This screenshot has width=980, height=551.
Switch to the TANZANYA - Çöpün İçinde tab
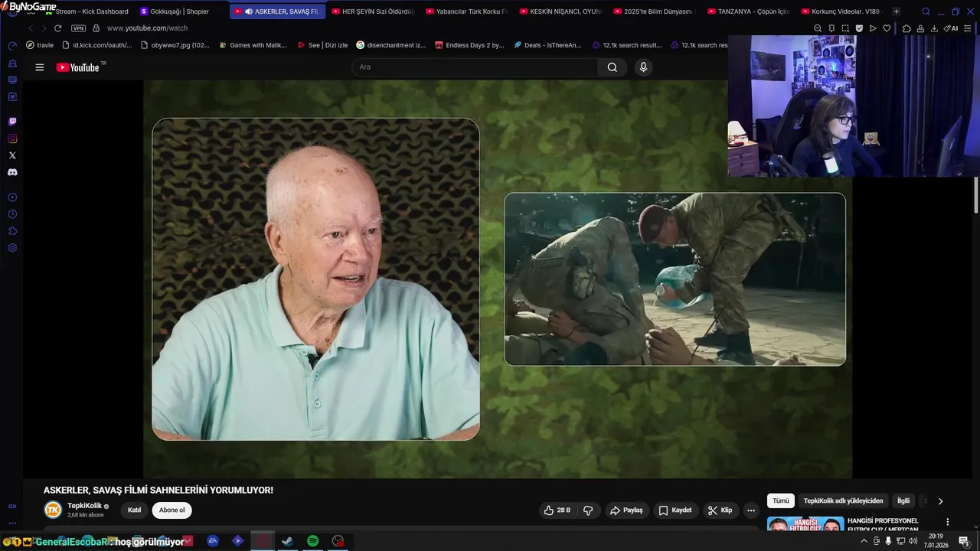click(748, 11)
